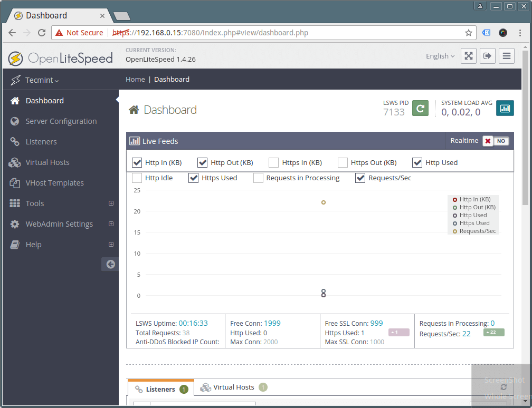Click the Requests/Sec data point at 22
The image size is (532, 408).
[324, 202]
